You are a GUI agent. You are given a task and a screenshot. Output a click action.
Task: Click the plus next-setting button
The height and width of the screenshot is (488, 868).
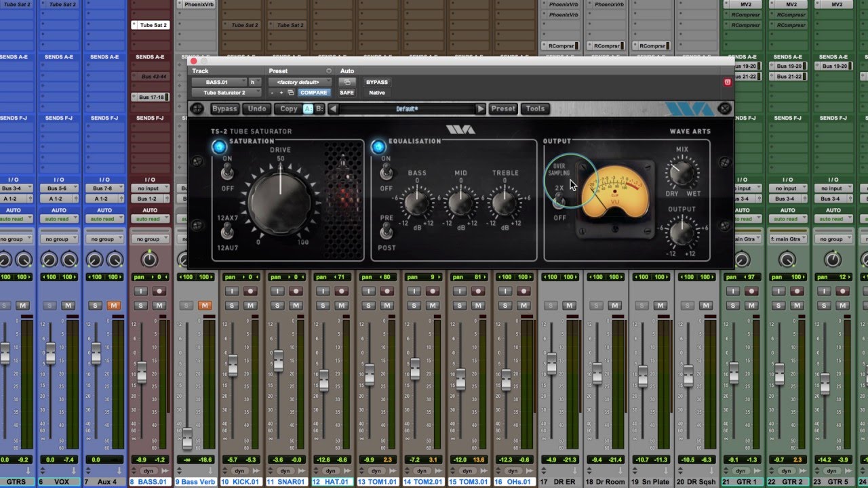281,93
